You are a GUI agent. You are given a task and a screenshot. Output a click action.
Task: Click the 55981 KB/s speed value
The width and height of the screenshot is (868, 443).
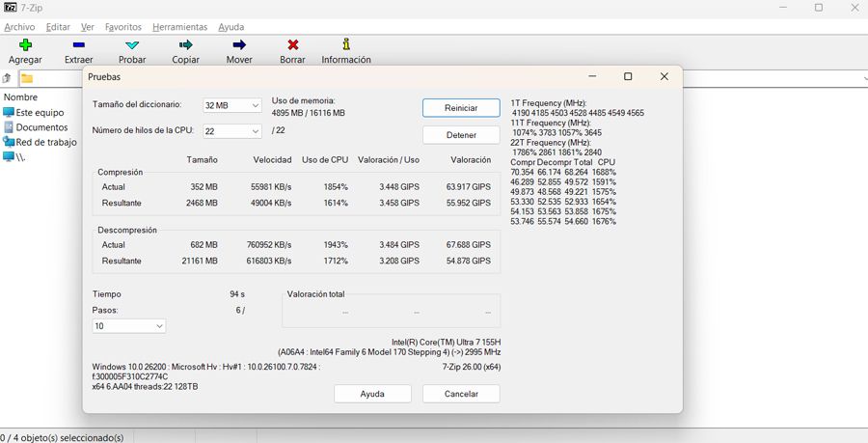(271, 186)
